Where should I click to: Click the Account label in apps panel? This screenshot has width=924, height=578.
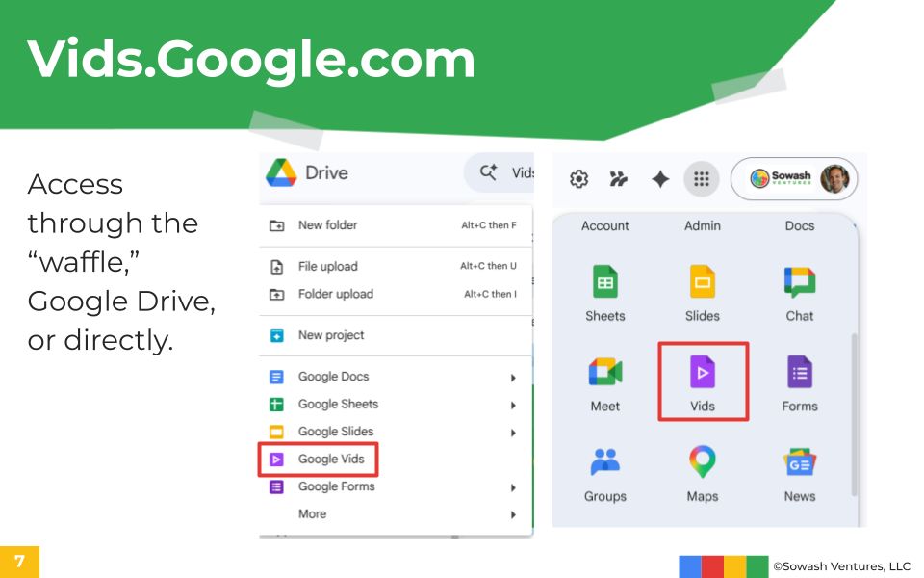click(x=605, y=225)
